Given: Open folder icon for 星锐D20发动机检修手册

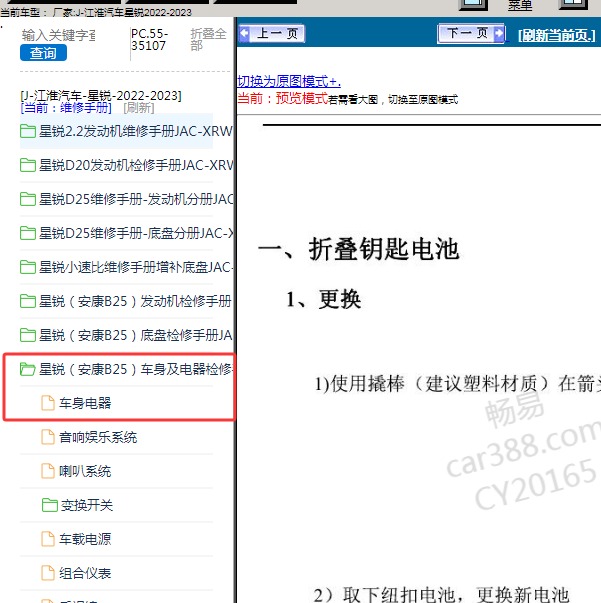Looking at the screenshot, I should (28, 165).
